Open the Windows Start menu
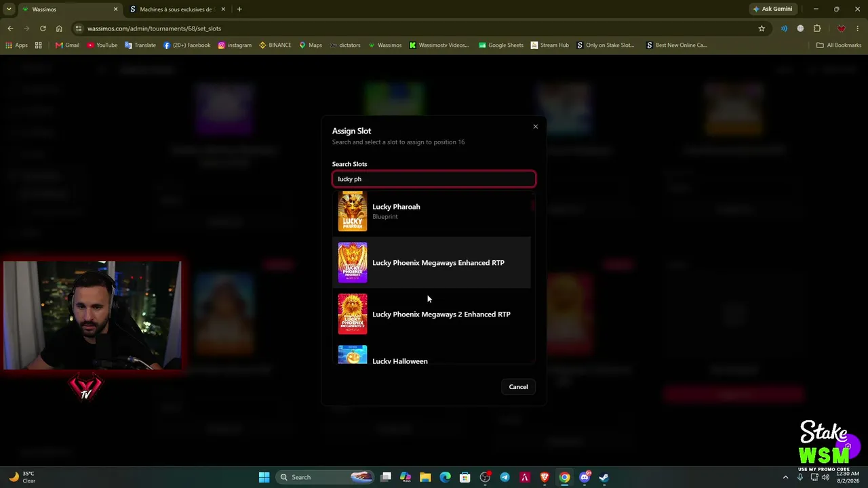 (x=264, y=477)
